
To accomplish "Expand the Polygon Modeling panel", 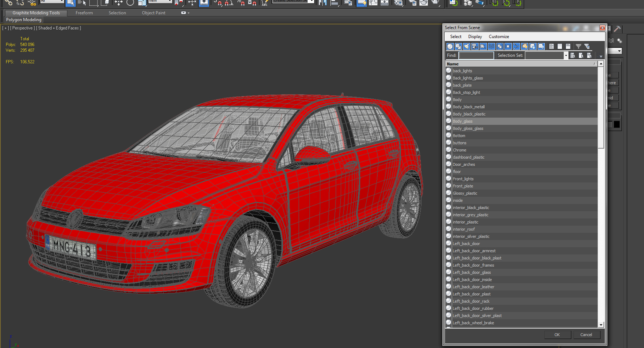I will tap(23, 20).
